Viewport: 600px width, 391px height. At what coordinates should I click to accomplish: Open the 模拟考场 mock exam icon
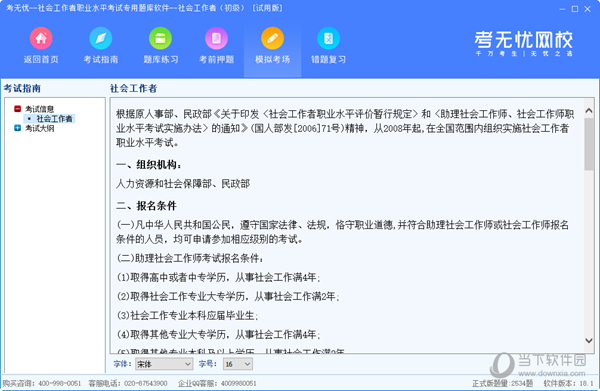tap(272, 38)
